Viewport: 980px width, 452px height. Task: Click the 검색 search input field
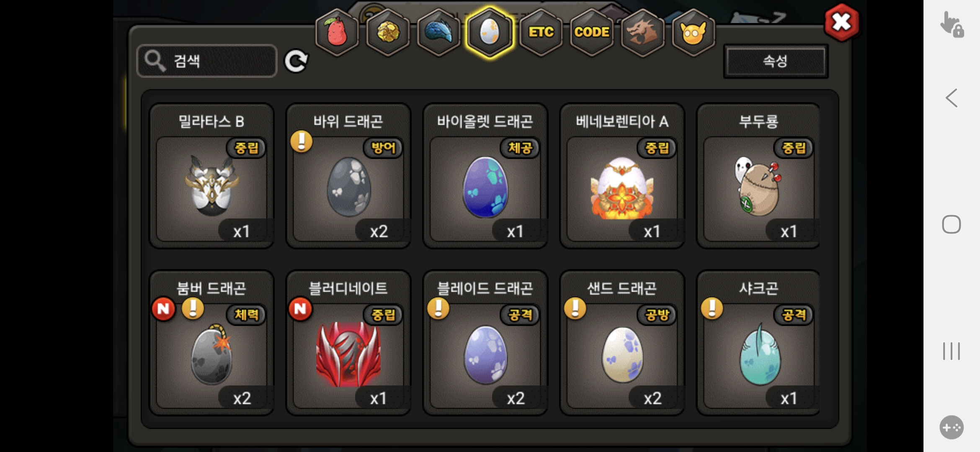pos(207,61)
